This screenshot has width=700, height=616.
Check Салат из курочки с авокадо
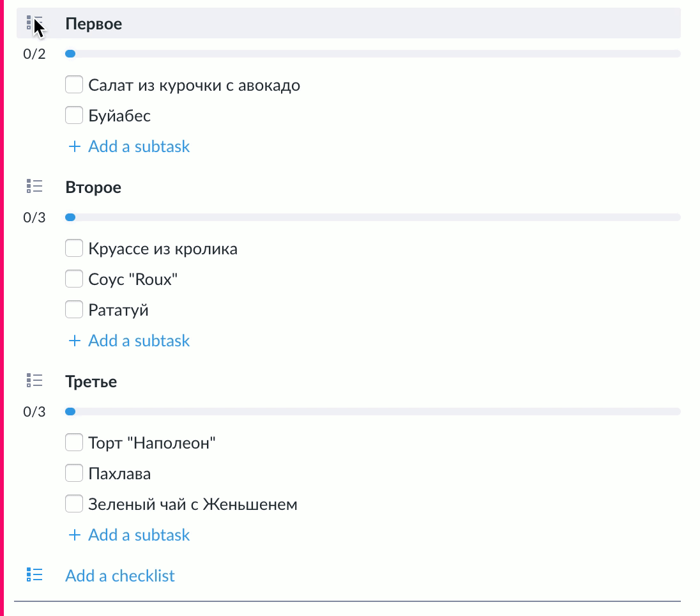pos(74,84)
